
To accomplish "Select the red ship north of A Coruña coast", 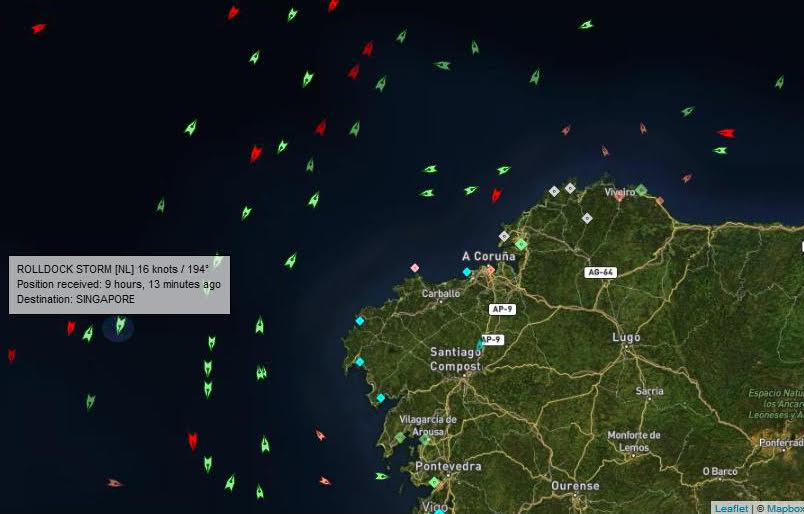I will point(496,195).
